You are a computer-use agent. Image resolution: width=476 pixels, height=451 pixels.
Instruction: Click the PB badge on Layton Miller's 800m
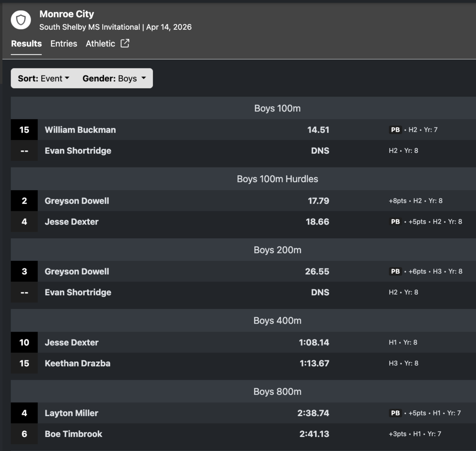pyautogui.click(x=395, y=413)
